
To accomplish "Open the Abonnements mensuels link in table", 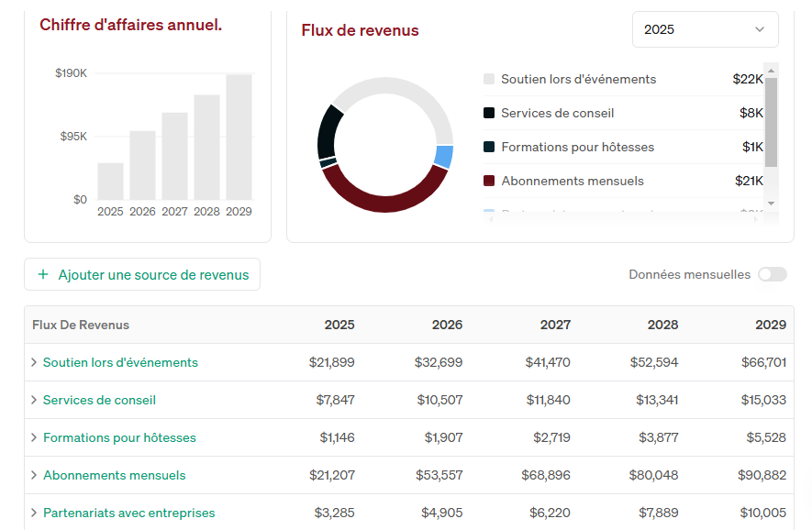I will 114,475.
